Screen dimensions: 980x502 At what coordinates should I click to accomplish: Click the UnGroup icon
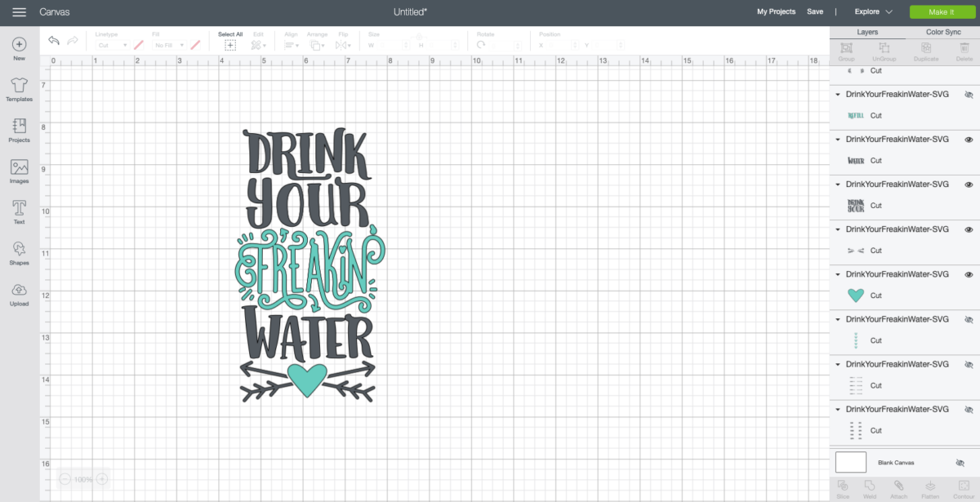click(884, 48)
